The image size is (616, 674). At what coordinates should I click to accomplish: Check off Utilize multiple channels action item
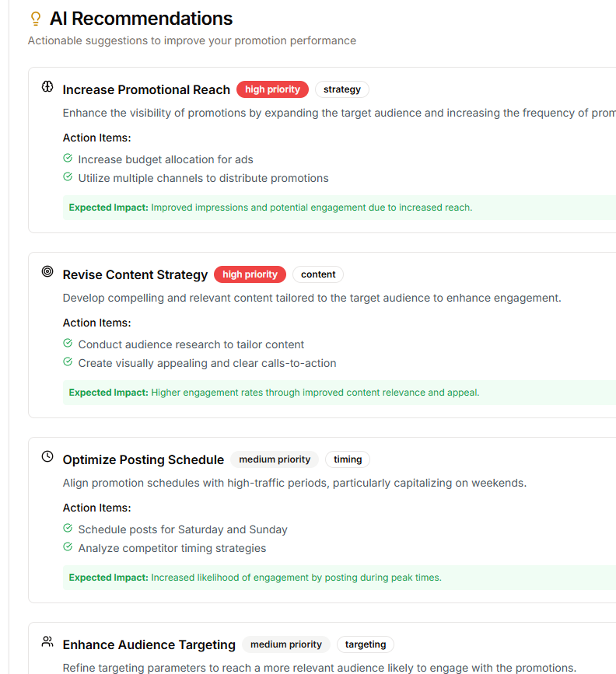(x=68, y=177)
